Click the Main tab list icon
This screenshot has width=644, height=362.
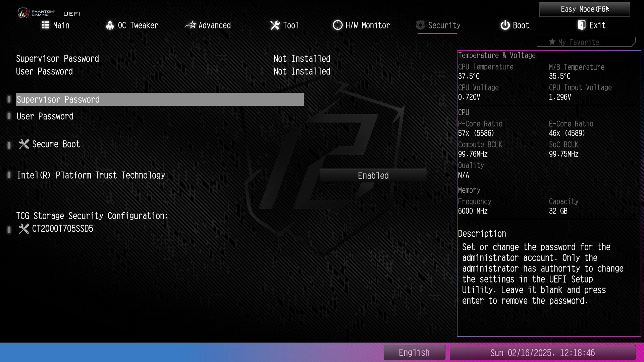[45, 25]
